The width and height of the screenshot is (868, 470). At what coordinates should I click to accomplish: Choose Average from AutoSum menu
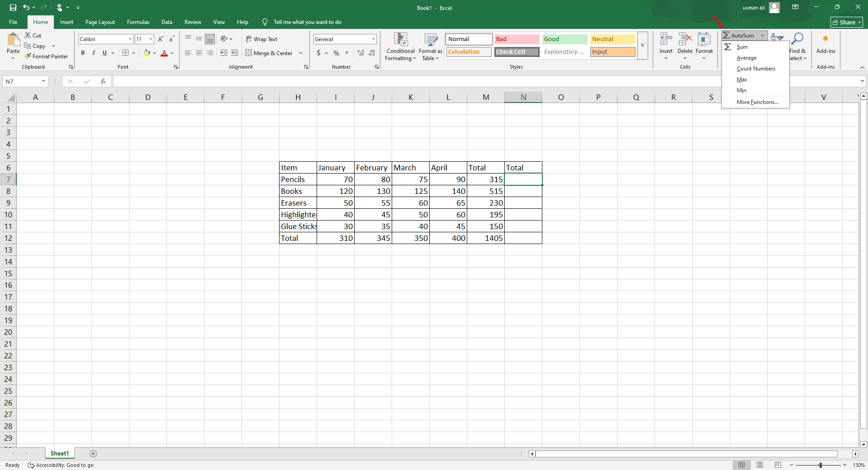point(755,58)
